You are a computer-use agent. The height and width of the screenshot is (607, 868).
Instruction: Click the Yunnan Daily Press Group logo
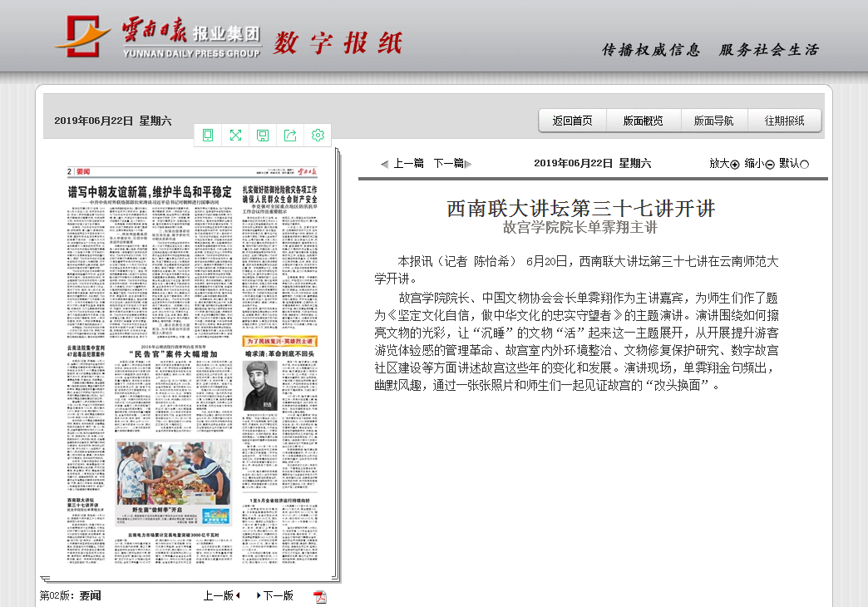click(x=158, y=38)
